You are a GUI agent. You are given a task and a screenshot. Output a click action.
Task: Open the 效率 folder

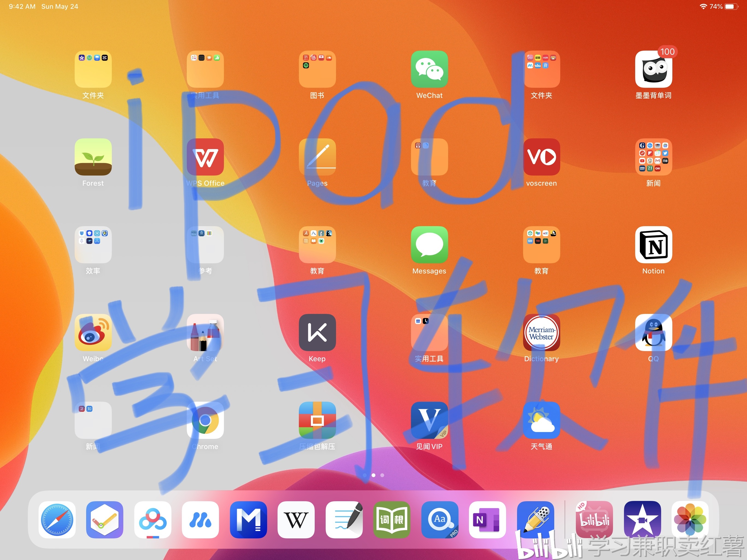[93, 245]
